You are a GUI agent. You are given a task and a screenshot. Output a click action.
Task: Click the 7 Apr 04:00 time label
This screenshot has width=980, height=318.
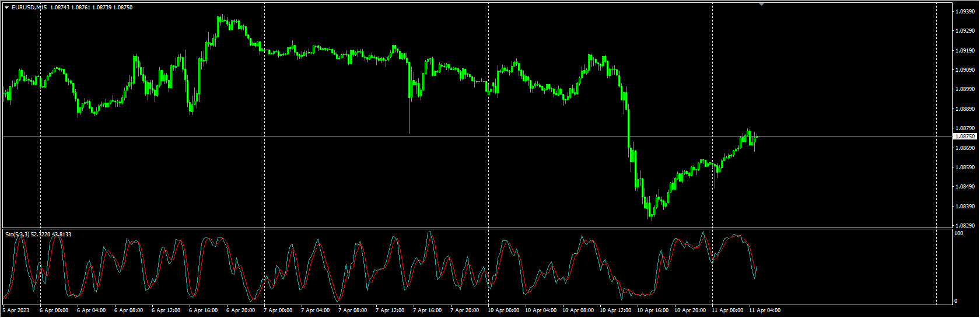[x=315, y=310]
